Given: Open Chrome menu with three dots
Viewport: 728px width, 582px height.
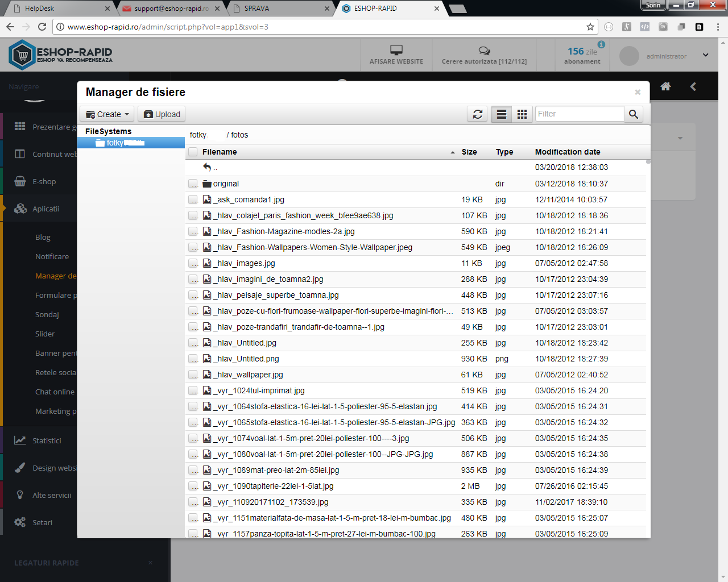Looking at the screenshot, I should (x=718, y=27).
